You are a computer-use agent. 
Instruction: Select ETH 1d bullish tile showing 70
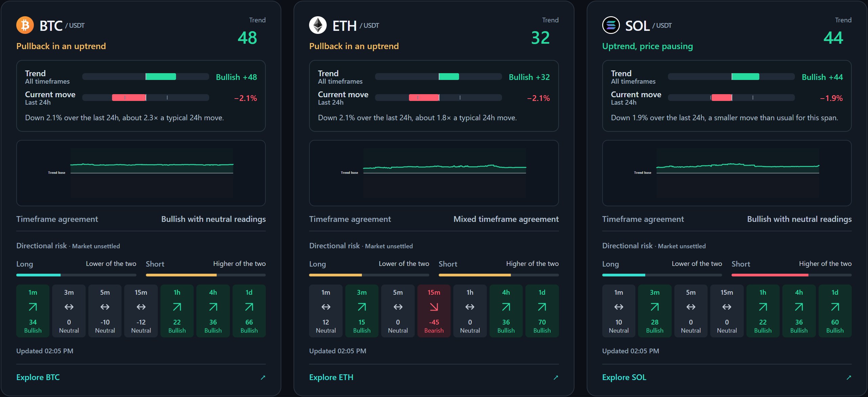pyautogui.click(x=542, y=311)
